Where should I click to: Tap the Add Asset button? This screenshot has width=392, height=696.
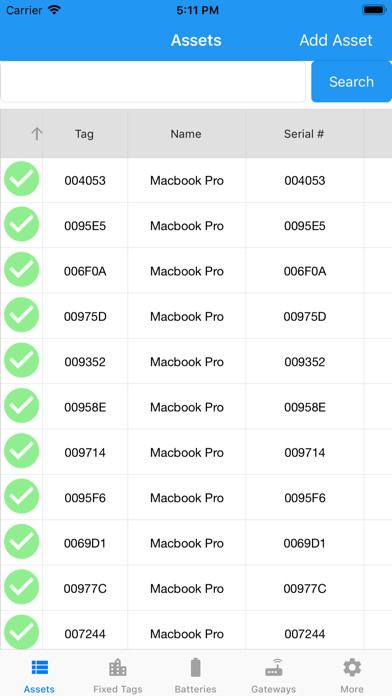click(336, 40)
